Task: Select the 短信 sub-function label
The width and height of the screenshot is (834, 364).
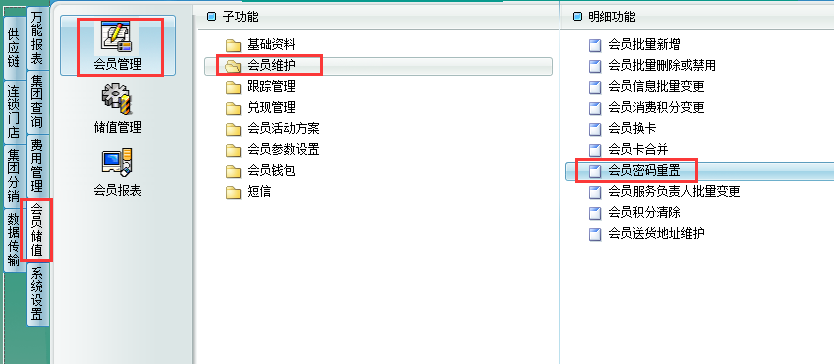Action: click(x=259, y=192)
